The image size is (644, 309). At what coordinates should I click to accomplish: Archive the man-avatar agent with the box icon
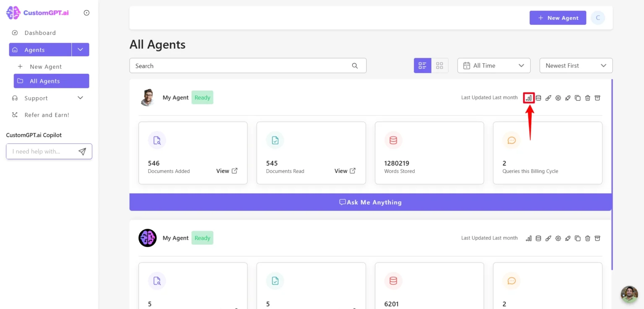(597, 98)
